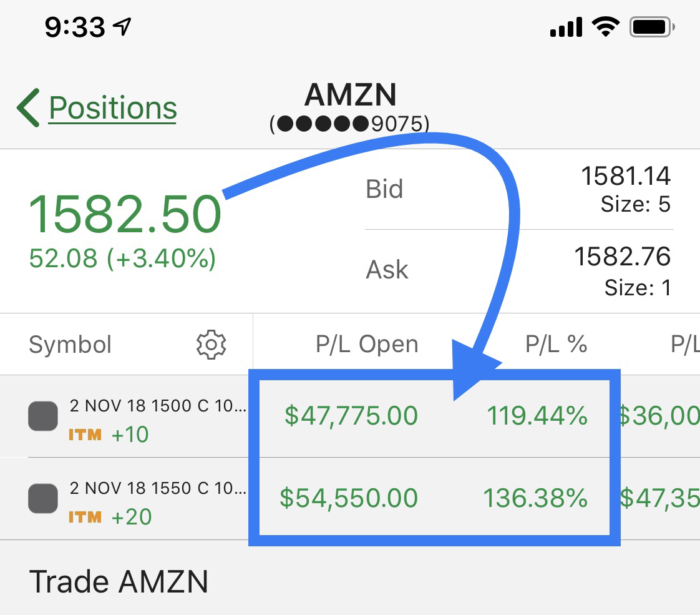Viewport: 700px width, 615px height.
Task: Tap the back chevron arrow icon
Action: tap(29, 107)
